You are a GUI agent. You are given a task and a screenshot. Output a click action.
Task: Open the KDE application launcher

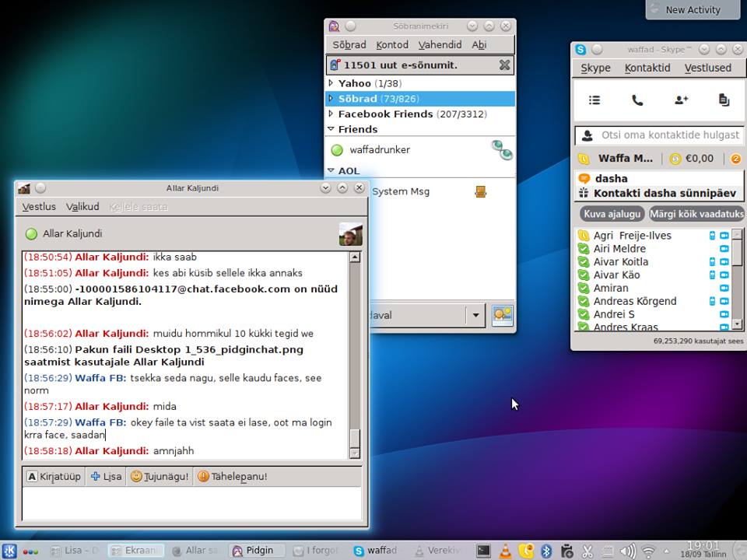(10, 551)
